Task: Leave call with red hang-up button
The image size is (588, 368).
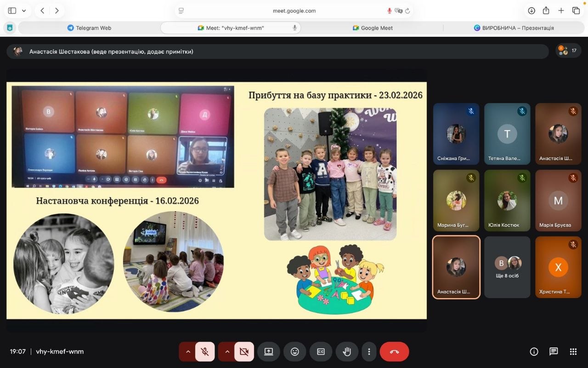Action: [x=394, y=351]
